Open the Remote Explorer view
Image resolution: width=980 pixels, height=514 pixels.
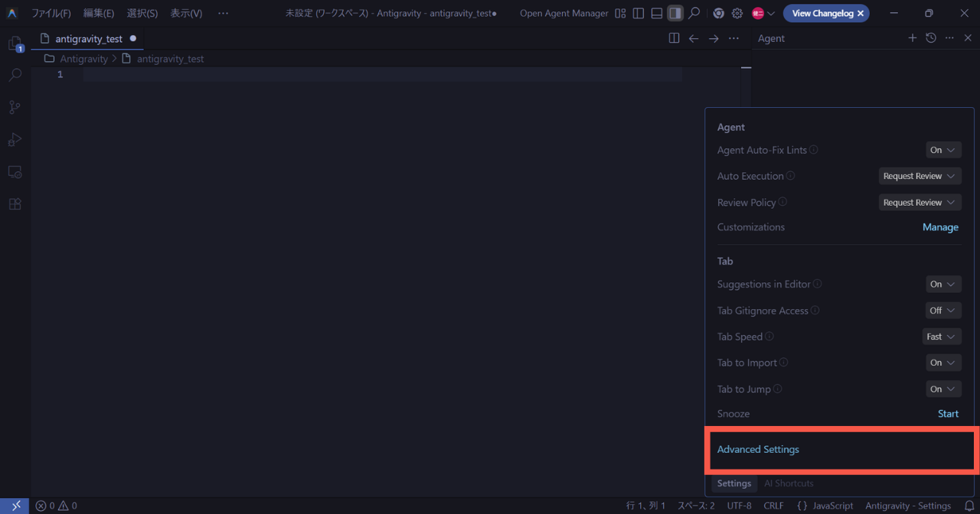[x=15, y=172]
